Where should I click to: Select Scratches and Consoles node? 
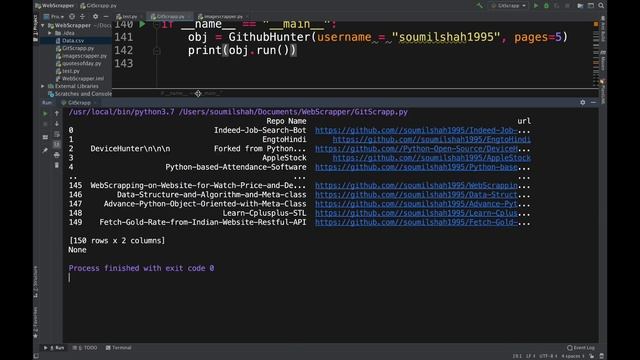(80, 94)
